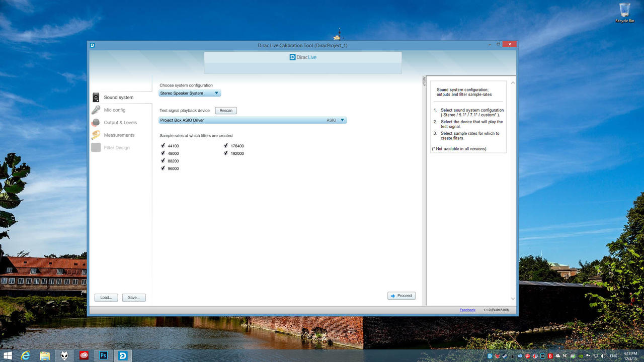Uncheck the 44100 sample rate
Image resolution: width=644 pixels, height=362 pixels.
[x=163, y=146]
